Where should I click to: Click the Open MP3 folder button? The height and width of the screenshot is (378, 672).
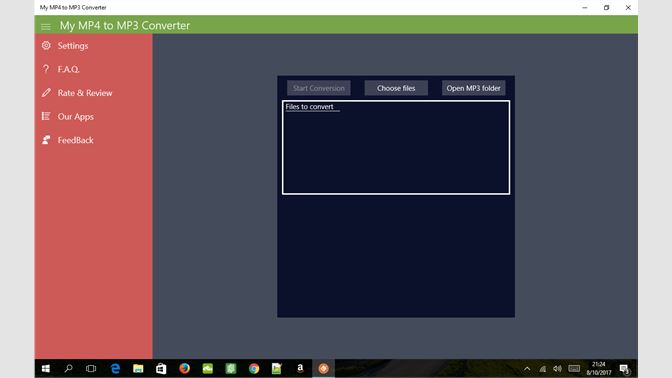(x=474, y=88)
